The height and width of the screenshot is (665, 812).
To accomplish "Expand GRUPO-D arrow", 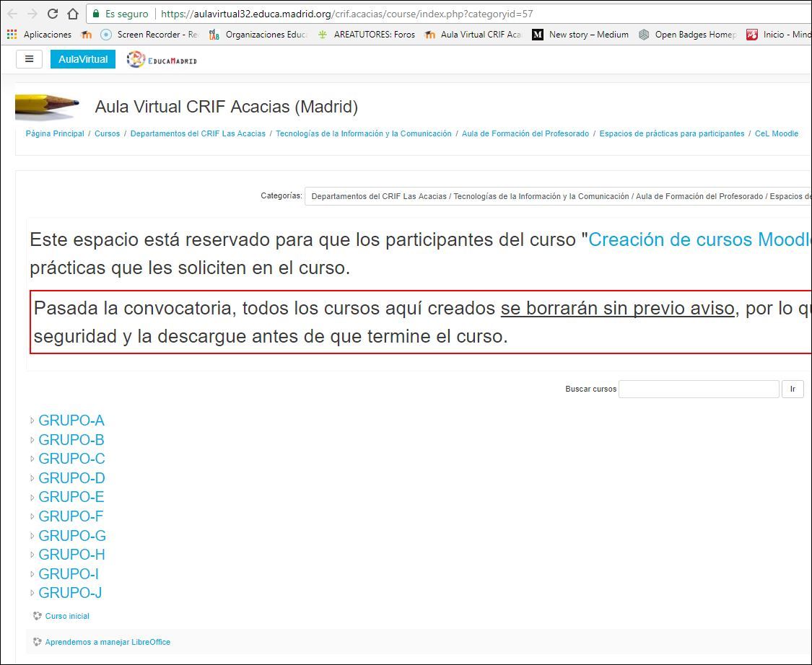I will click(x=32, y=477).
